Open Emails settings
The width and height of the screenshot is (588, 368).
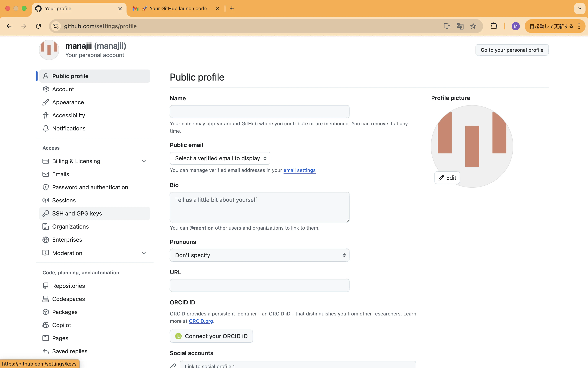click(95, 174)
